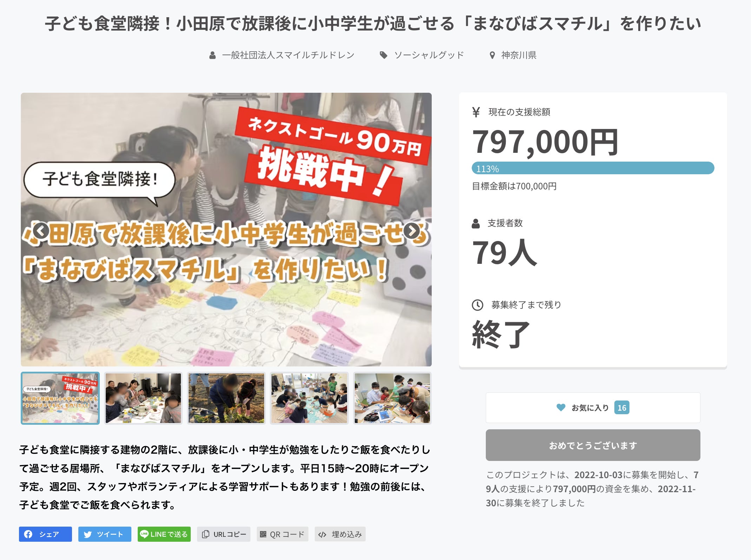Open the QR コード icon

tap(263, 534)
